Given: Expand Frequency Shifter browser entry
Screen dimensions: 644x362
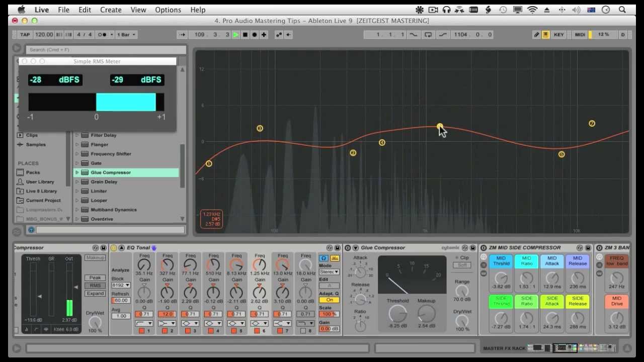Looking at the screenshot, I should click(77, 154).
